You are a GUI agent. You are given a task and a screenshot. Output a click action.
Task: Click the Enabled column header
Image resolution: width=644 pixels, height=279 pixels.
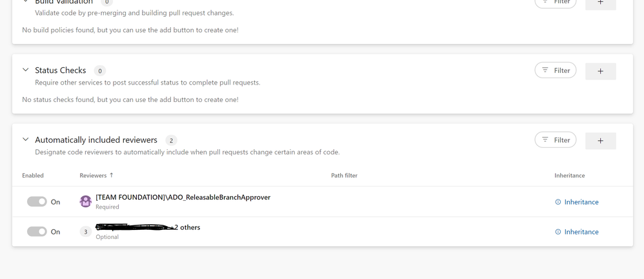(x=33, y=176)
